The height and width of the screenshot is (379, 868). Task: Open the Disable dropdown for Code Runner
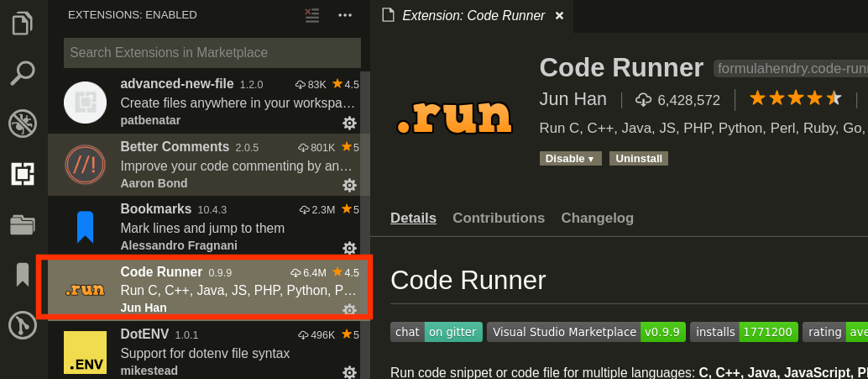570,159
